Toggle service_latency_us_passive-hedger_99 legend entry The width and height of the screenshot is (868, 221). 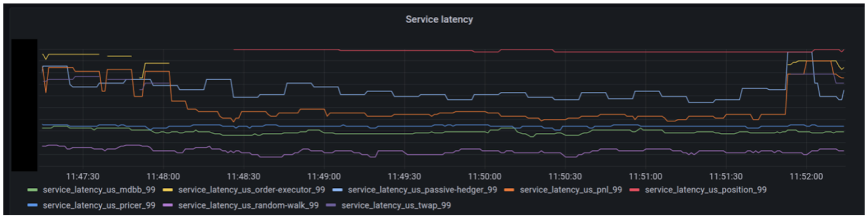coord(422,190)
